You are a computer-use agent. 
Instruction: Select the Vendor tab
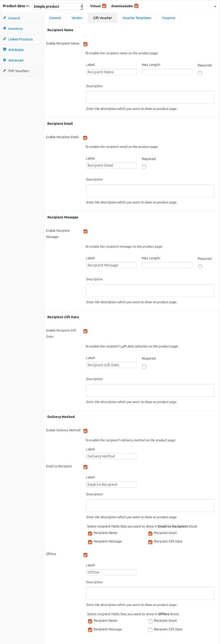tap(77, 18)
